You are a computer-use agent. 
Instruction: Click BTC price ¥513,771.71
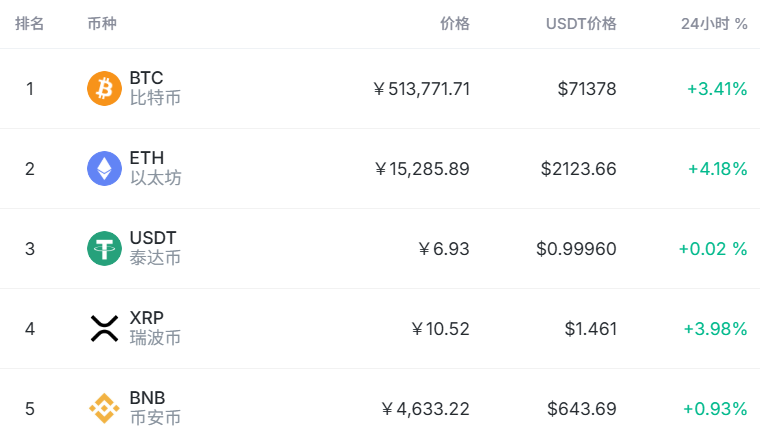(x=421, y=89)
